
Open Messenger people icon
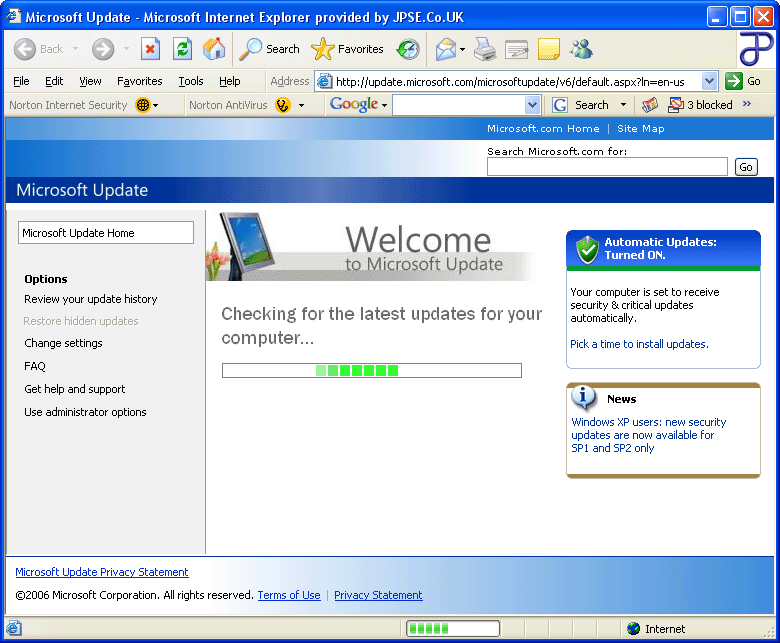pos(581,49)
